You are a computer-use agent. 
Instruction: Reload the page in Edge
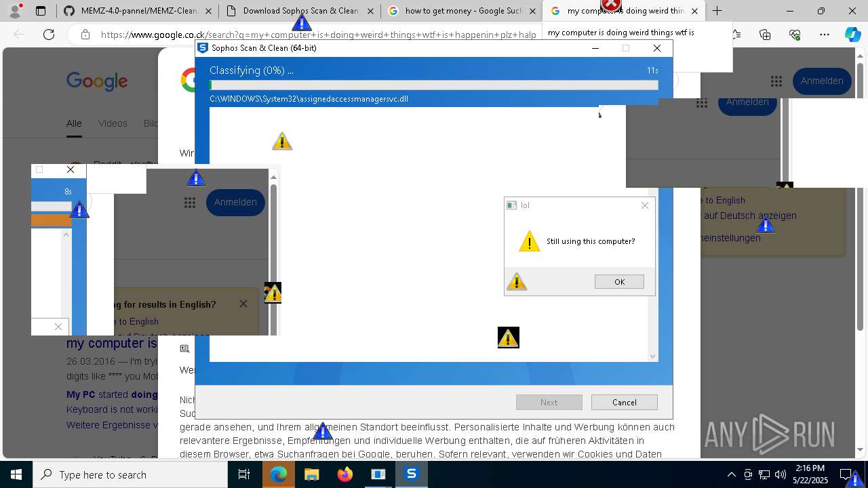point(49,35)
